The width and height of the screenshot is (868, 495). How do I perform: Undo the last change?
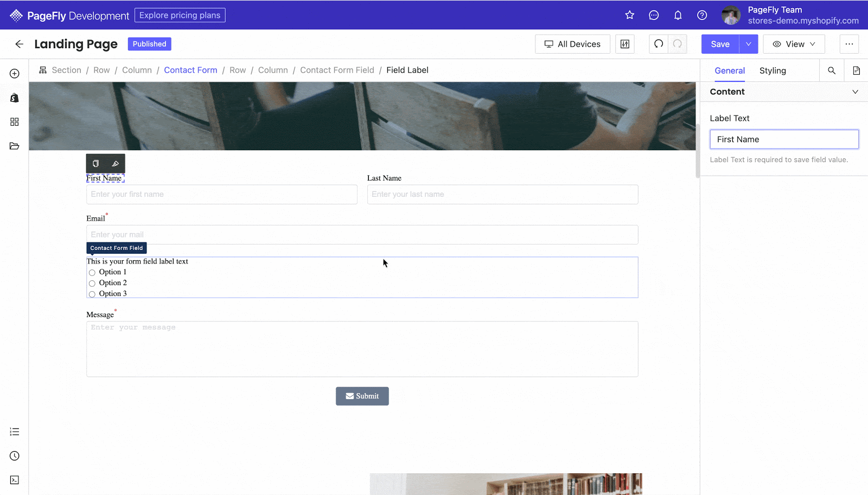659,44
